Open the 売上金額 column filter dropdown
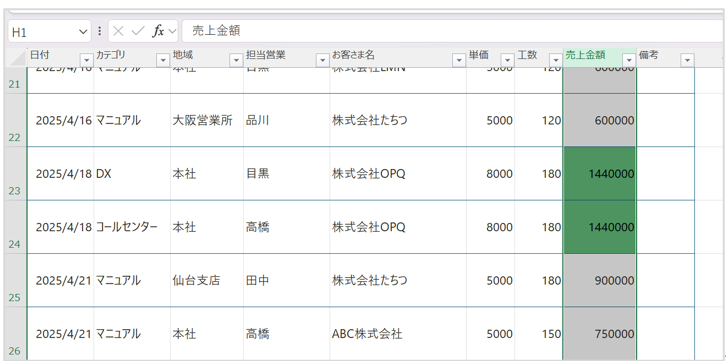 [629, 60]
